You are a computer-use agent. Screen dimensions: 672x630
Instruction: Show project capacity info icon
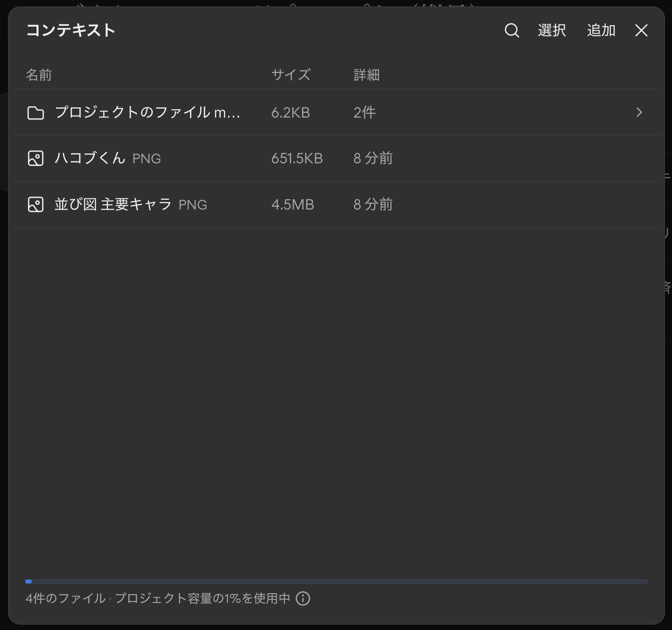(x=303, y=598)
